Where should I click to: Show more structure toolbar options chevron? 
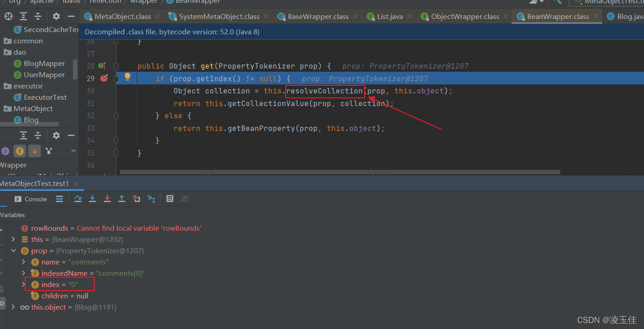coord(73,151)
